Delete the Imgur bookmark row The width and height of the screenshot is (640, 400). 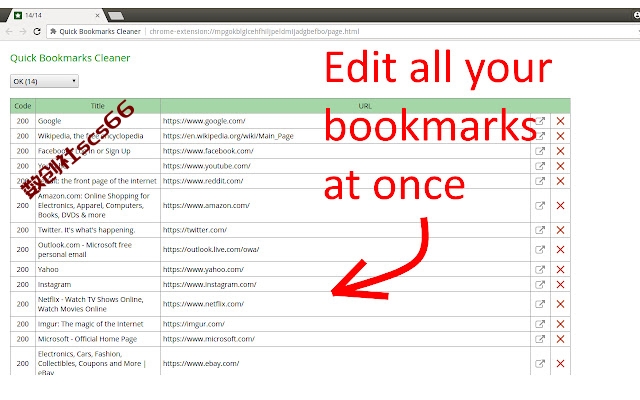(x=560, y=324)
